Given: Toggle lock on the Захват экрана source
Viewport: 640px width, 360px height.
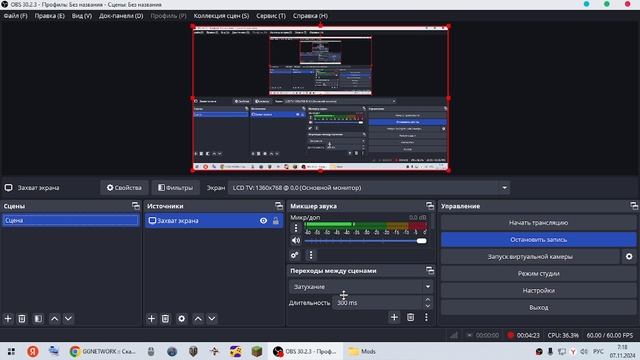Looking at the screenshot, I should (x=276, y=220).
